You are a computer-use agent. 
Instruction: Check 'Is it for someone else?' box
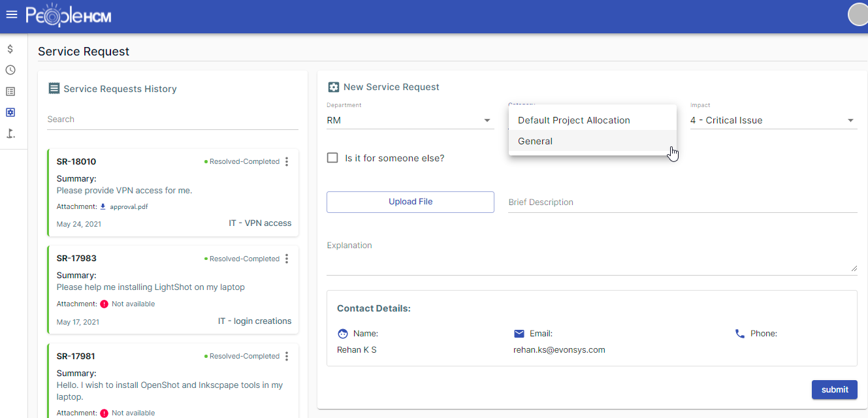tap(332, 158)
